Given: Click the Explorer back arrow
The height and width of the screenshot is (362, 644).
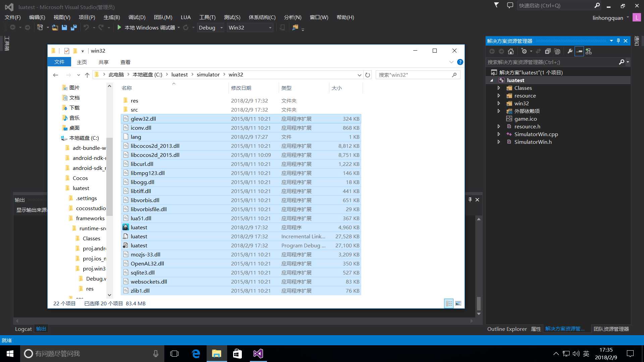Looking at the screenshot, I should click(56, 75).
